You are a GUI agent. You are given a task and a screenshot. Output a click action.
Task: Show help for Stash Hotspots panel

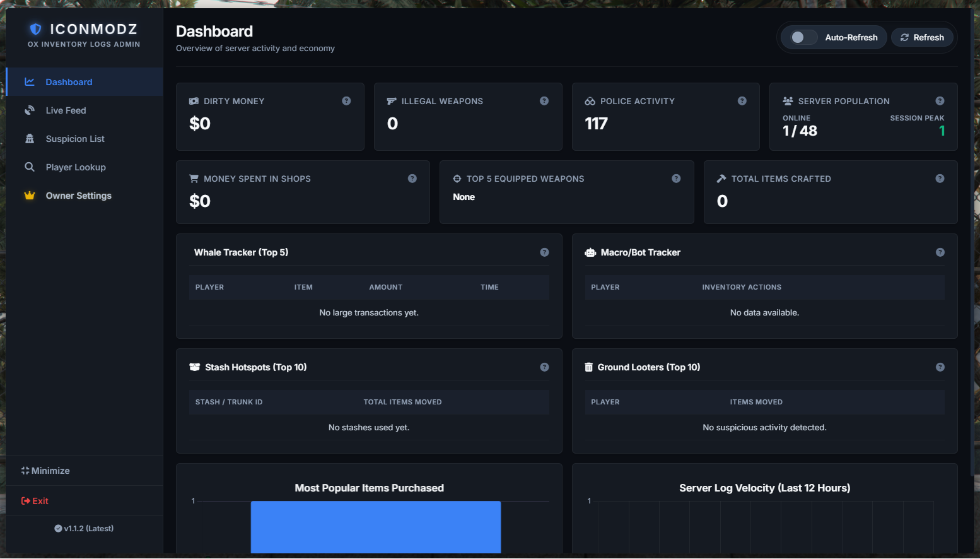coord(544,367)
